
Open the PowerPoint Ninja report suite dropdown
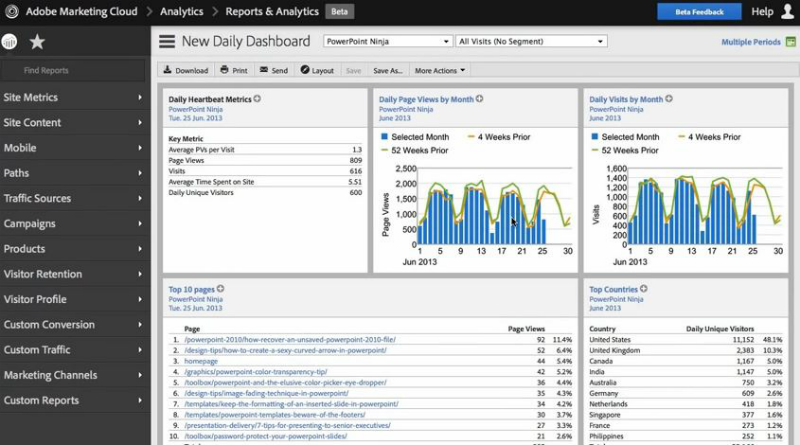pos(388,42)
